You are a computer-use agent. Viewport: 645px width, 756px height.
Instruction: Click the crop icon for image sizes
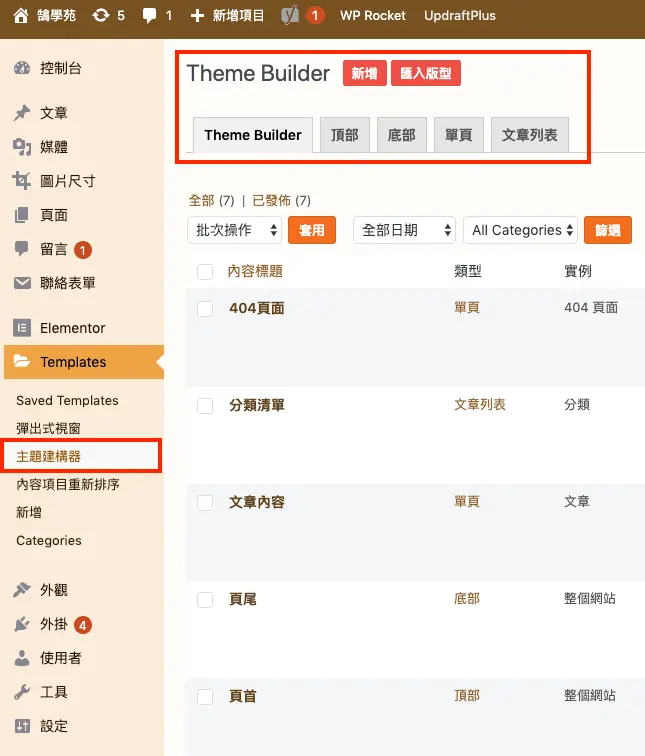point(22,181)
